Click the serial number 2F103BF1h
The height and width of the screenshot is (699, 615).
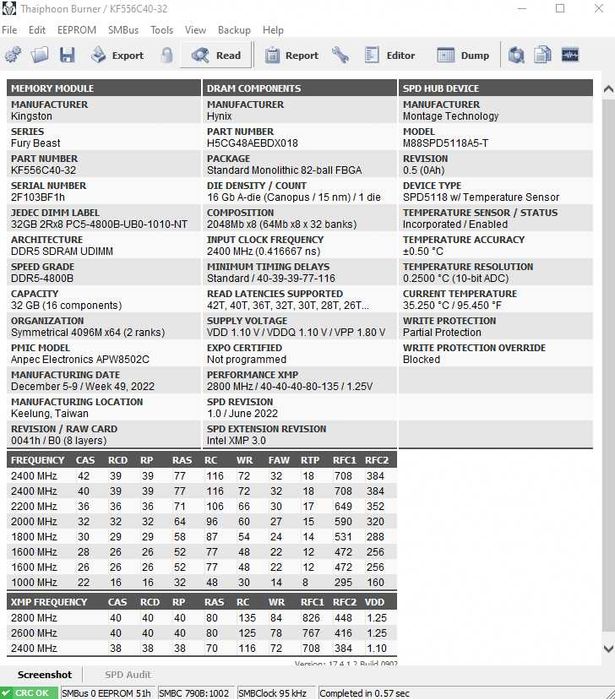(38, 197)
